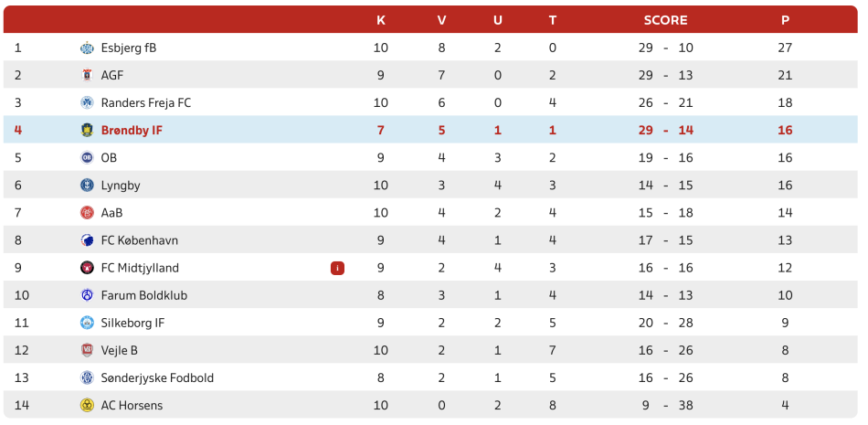The width and height of the screenshot is (868, 425).
Task: Click the SCORE column header
Action: 665,20
